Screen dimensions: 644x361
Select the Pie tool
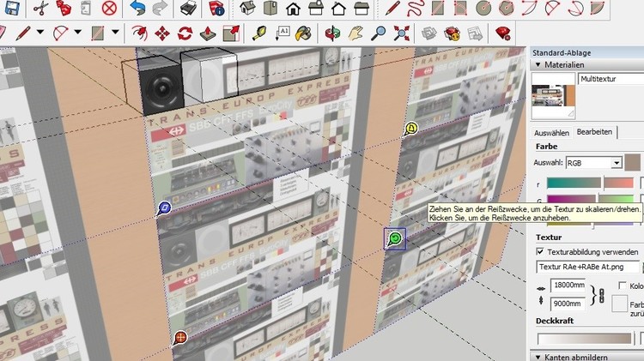click(598, 8)
